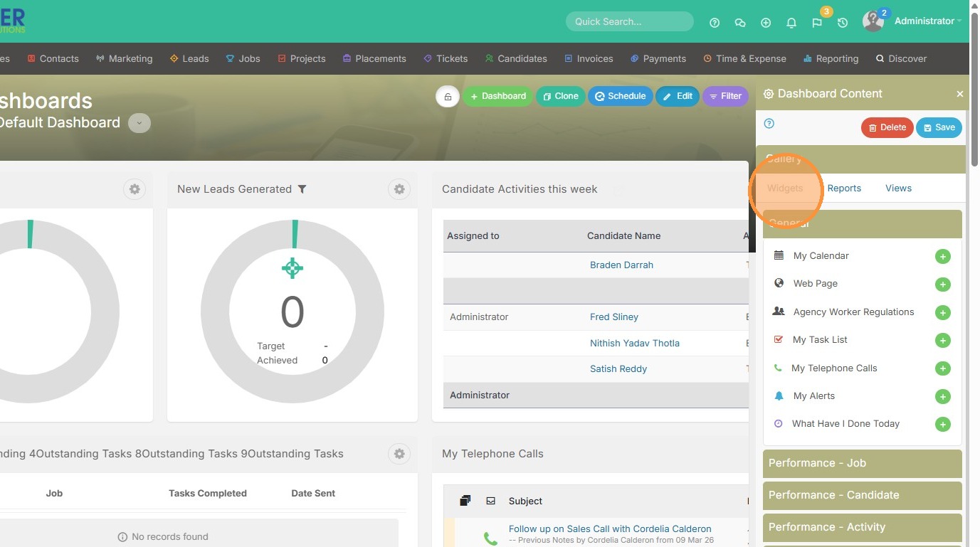Click the gear icon on New Leads Generated
This screenshot has height=547, width=980.
(399, 189)
